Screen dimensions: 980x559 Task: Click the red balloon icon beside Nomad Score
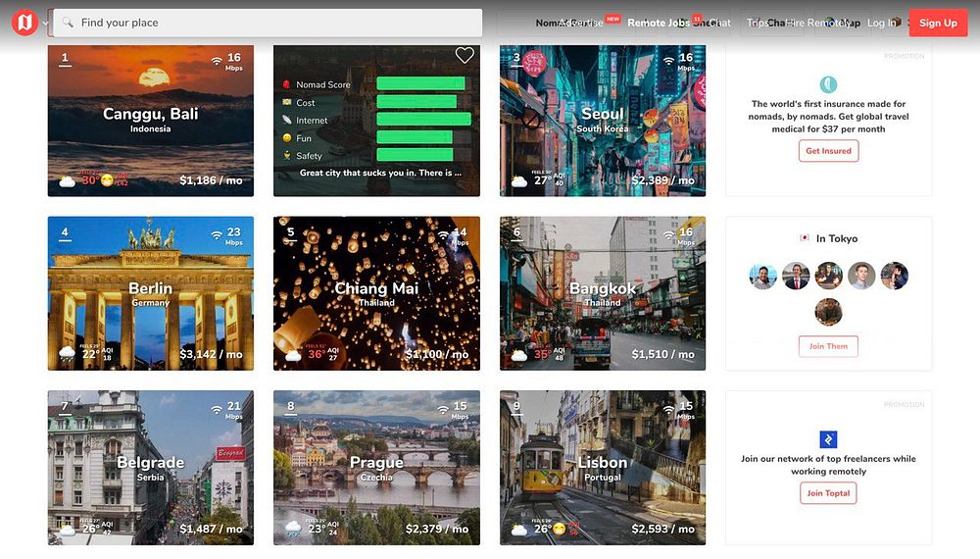pyautogui.click(x=287, y=83)
